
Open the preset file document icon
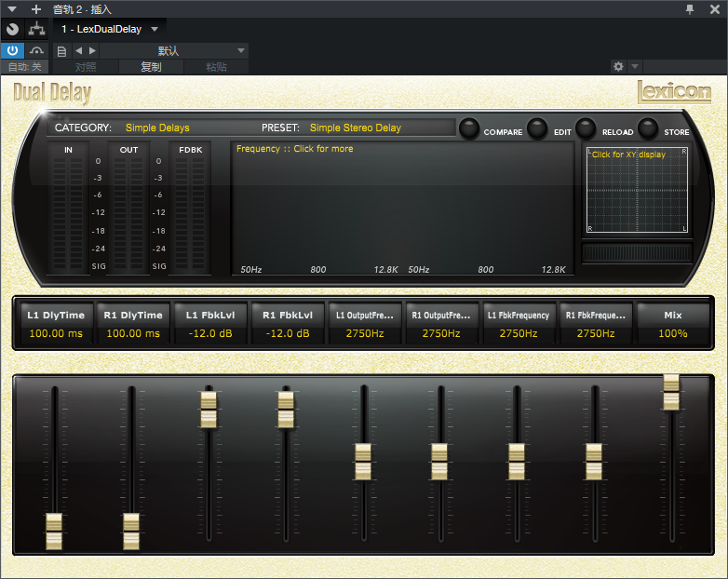61,51
